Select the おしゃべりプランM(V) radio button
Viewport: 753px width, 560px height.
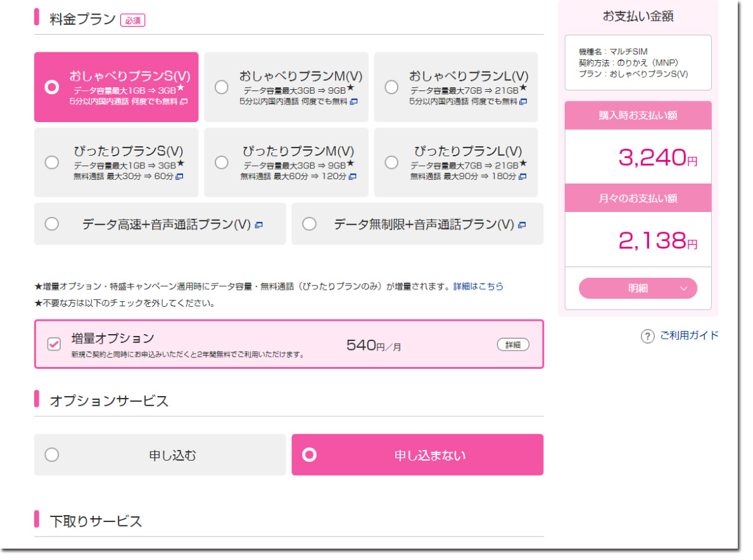pyautogui.click(x=222, y=87)
